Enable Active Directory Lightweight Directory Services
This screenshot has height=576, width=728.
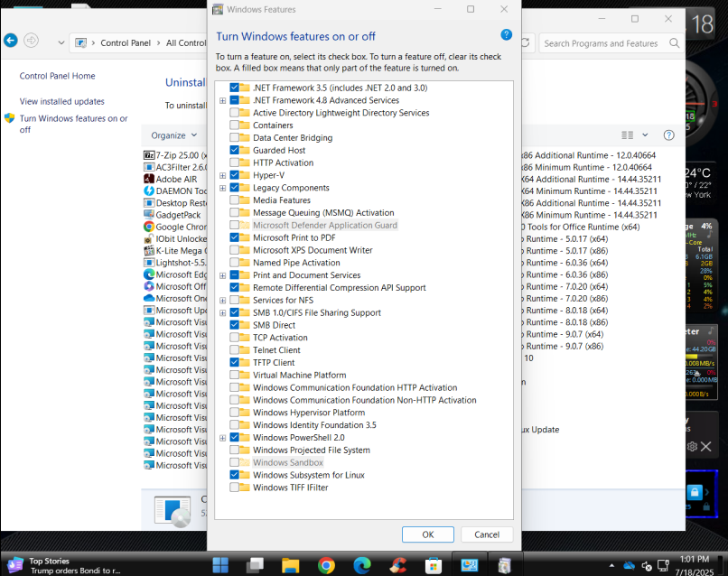pyautogui.click(x=235, y=113)
